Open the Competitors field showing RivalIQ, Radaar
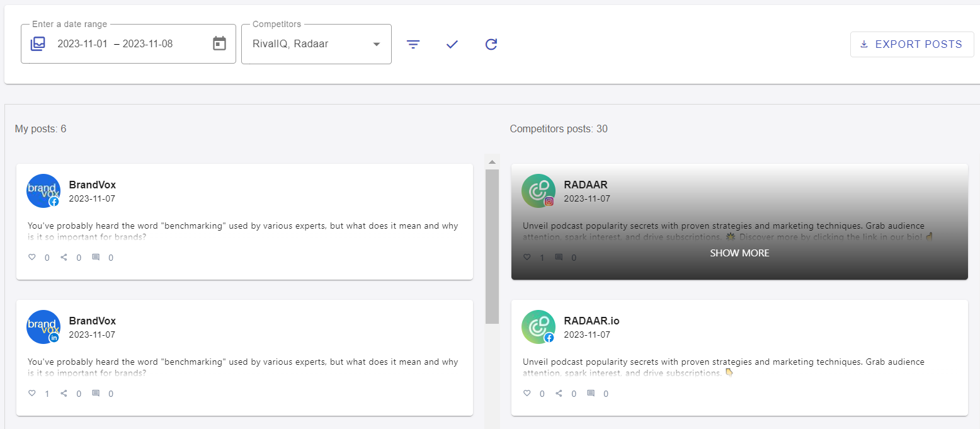This screenshot has height=429, width=980. (x=316, y=44)
